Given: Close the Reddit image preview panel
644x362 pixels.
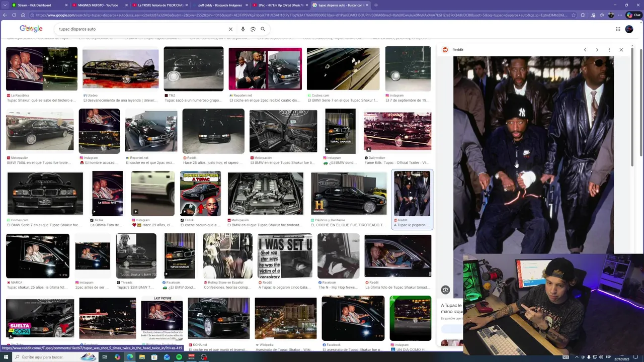Looking at the screenshot, I should click(621, 50).
